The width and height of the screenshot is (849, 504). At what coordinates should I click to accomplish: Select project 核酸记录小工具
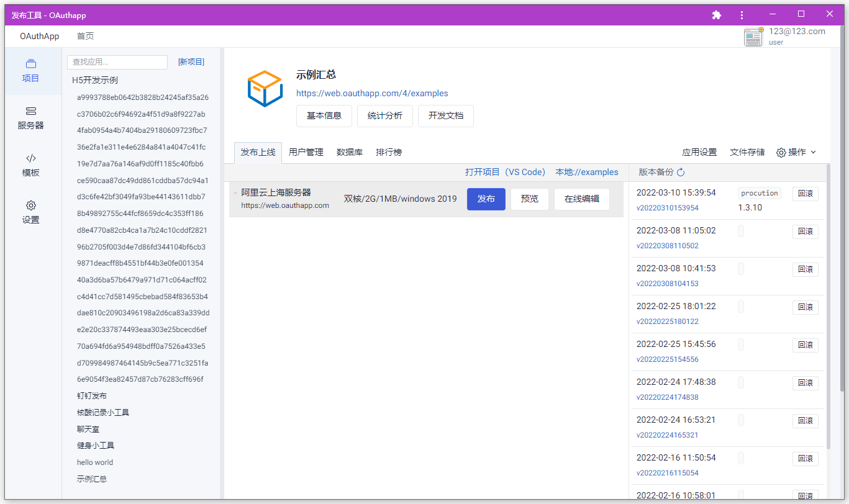pos(103,413)
